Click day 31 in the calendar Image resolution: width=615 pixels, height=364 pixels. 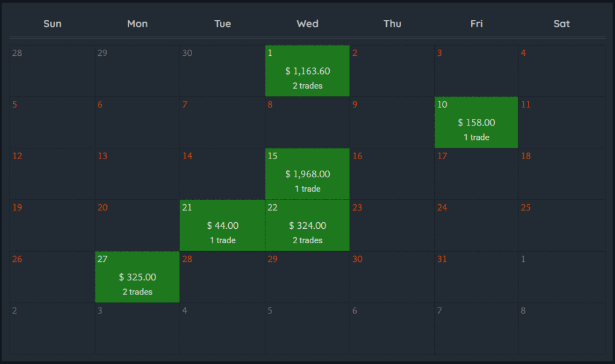[x=476, y=278]
